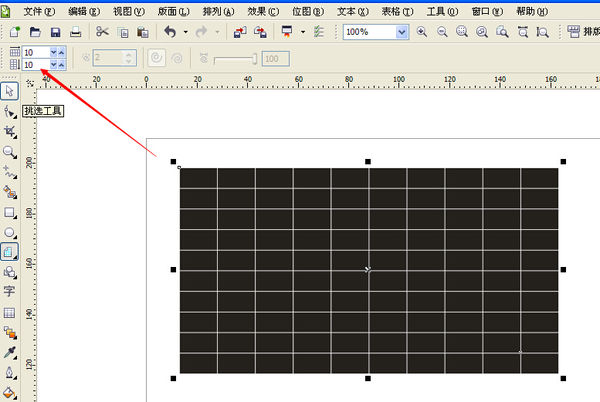Expand the undo history dropdown arrow

(186, 32)
